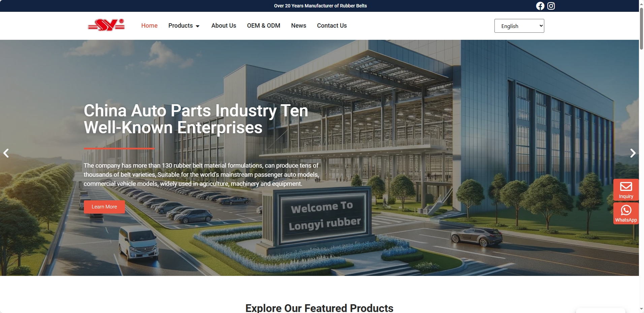Open the Instagram profile icon

551,6
